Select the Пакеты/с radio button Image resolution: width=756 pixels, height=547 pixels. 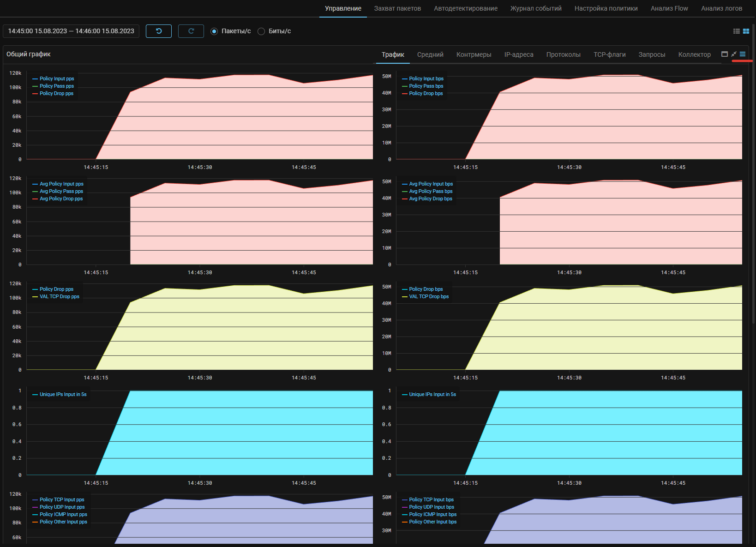click(x=214, y=31)
